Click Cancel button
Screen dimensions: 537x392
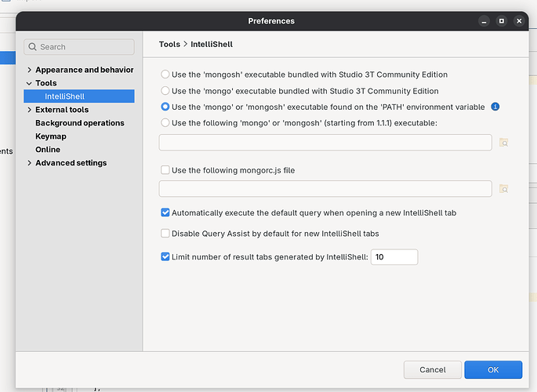(433, 370)
